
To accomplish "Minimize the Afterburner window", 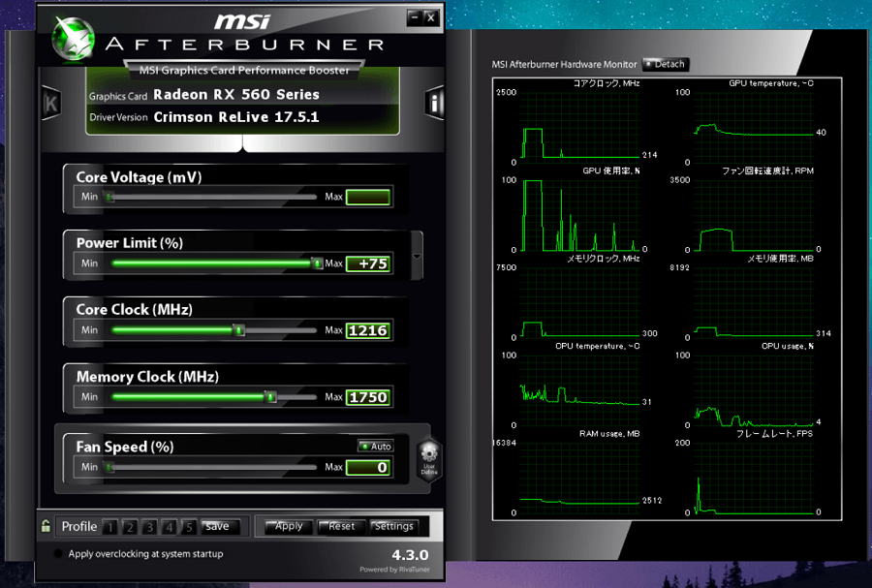I will pos(415,17).
